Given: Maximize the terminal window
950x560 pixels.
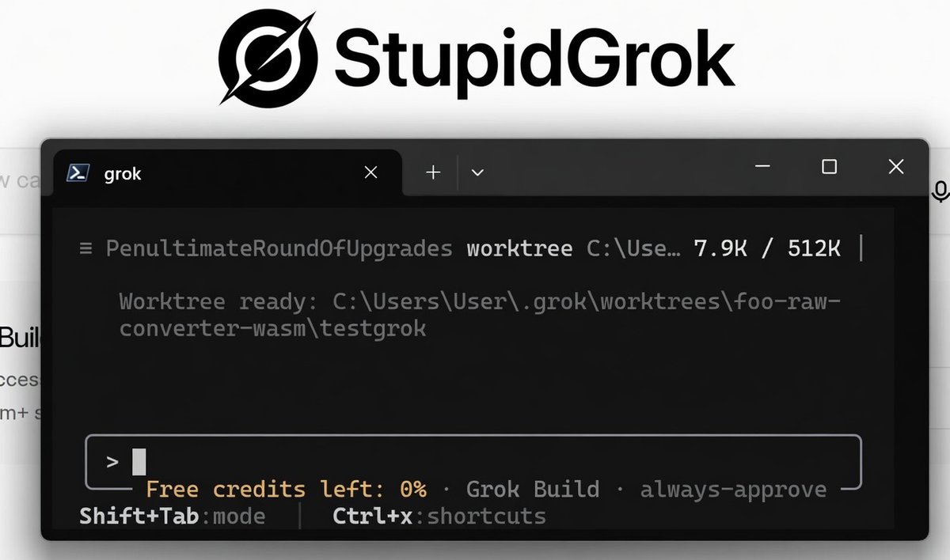Looking at the screenshot, I should coord(829,167).
